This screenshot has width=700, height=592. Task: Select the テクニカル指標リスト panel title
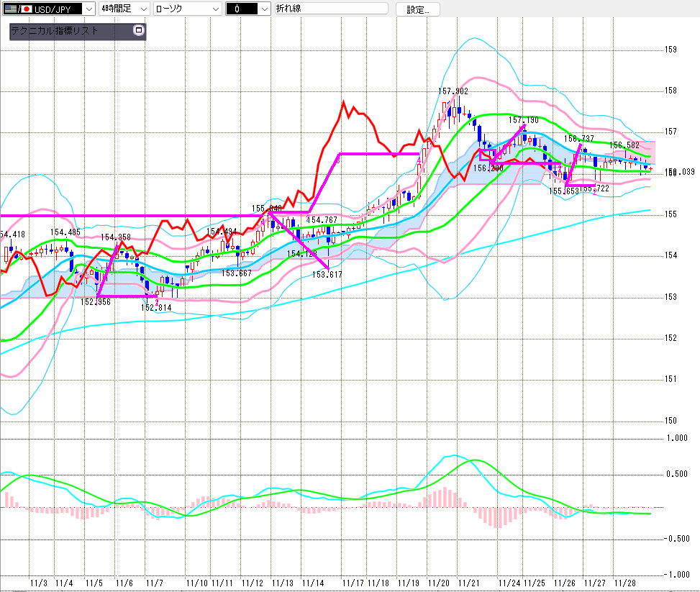point(55,32)
